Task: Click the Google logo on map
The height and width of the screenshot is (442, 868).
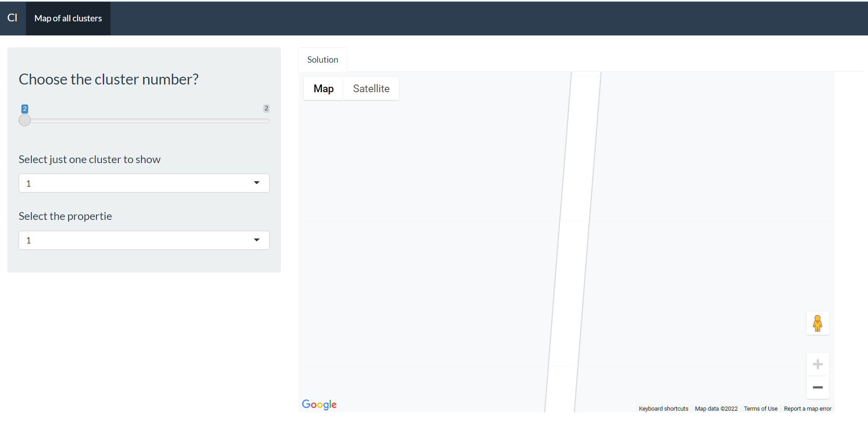Action: point(319,404)
